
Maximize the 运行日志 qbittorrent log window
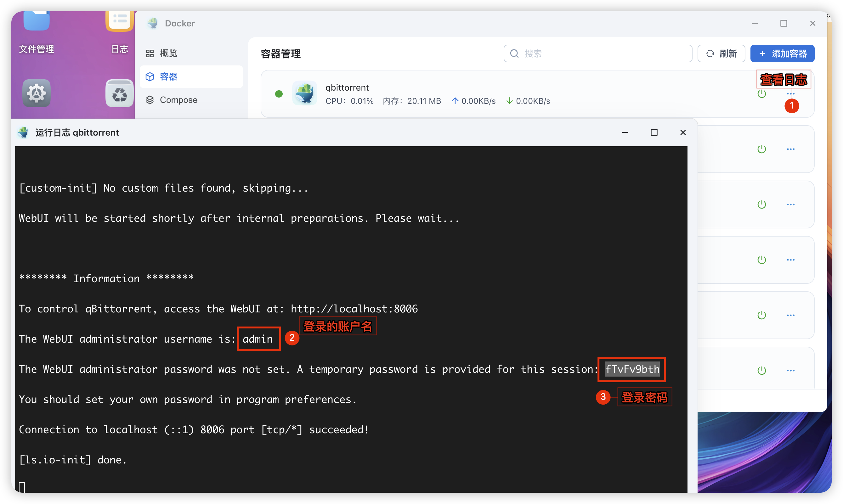click(x=654, y=132)
